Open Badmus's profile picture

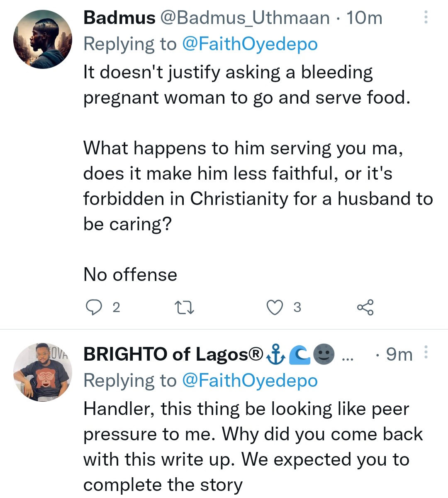(43, 39)
